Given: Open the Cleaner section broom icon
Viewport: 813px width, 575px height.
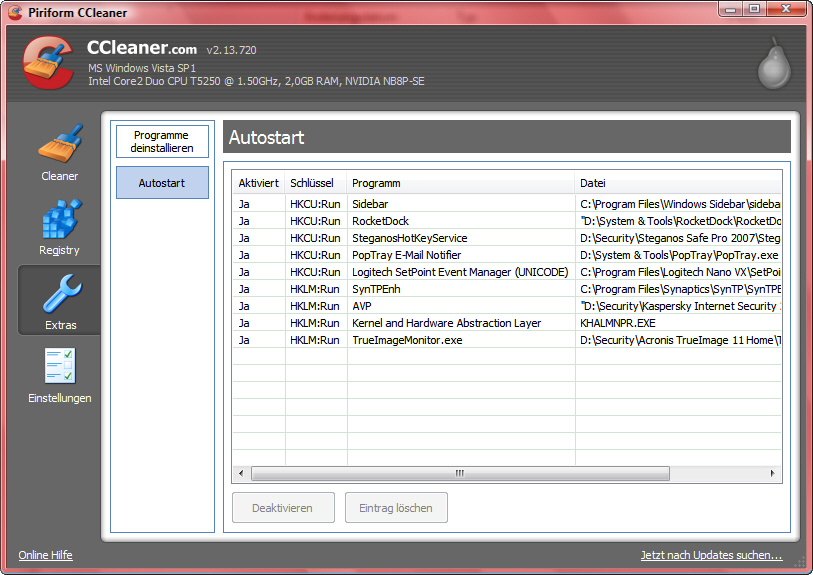Looking at the screenshot, I should [x=59, y=146].
